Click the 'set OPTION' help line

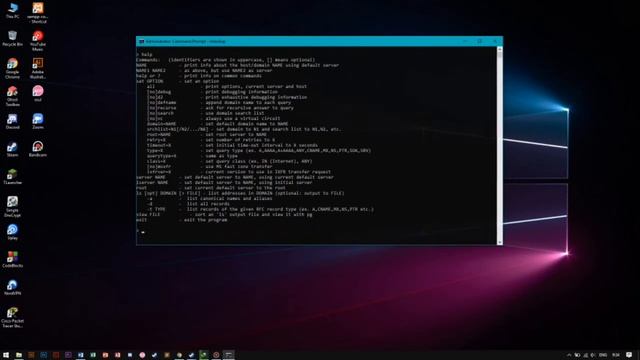(x=178, y=81)
